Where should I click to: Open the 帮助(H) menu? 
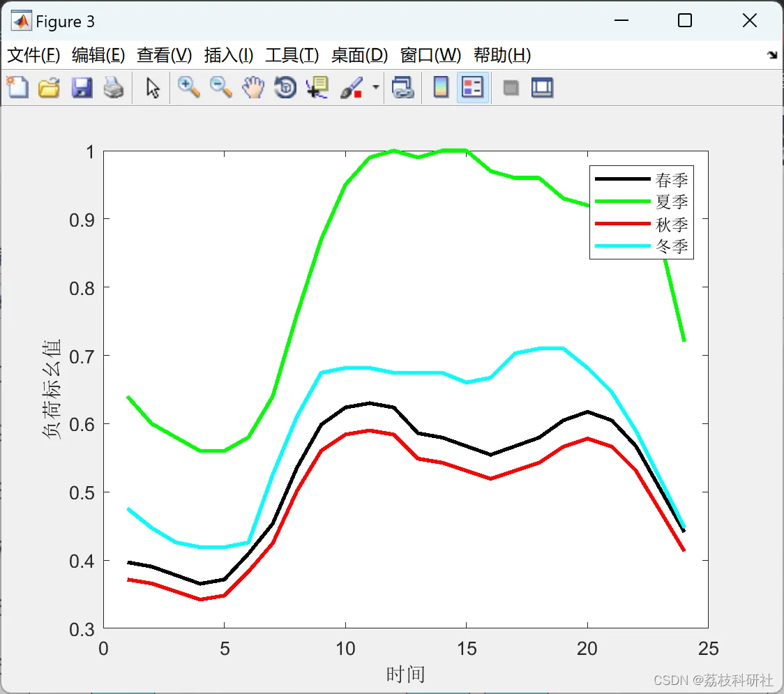[x=502, y=55]
